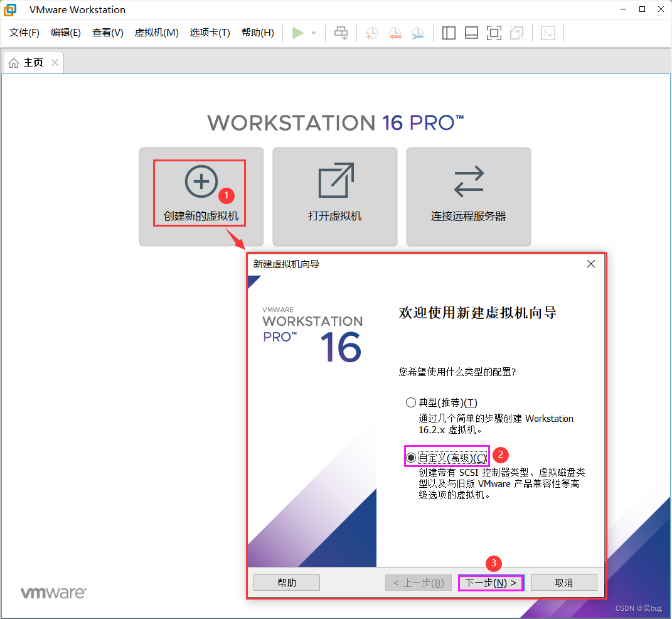Click the VMware Workstation title bar logo
This screenshot has height=619, width=672.
point(10,9)
